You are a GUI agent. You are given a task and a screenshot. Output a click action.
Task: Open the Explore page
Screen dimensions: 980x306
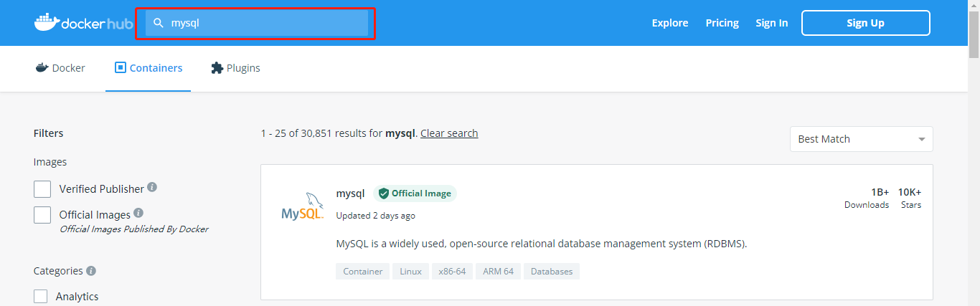tap(670, 23)
